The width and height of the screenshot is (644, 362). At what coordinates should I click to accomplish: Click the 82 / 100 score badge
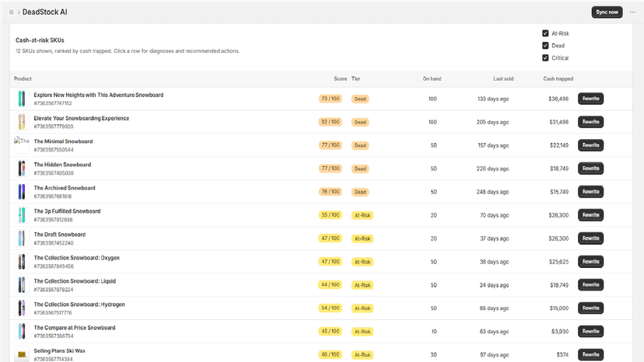click(x=331, y=122)
